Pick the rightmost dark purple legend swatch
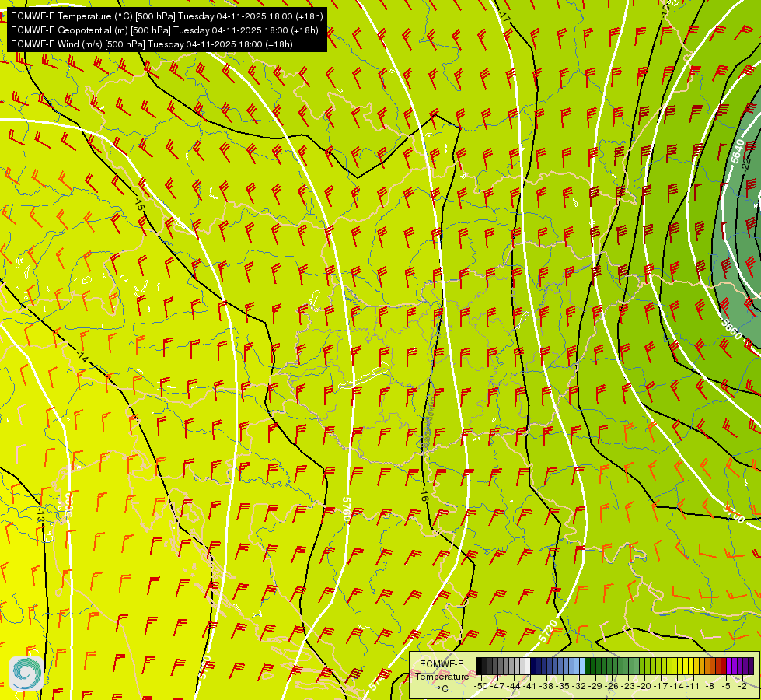761x700 pixels. pos(751,666)
